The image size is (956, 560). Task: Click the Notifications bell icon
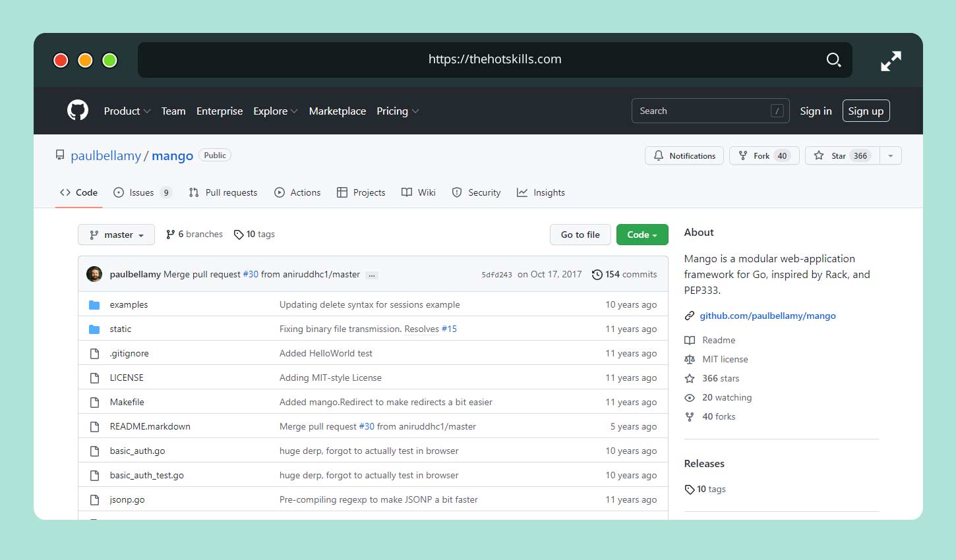point(658,155)
